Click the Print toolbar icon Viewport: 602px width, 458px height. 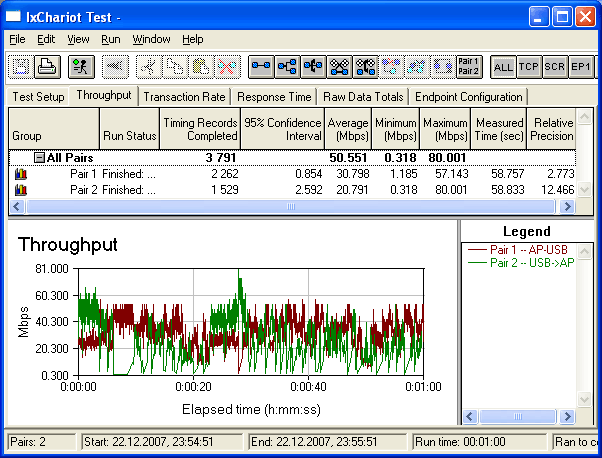pos(47,67)
